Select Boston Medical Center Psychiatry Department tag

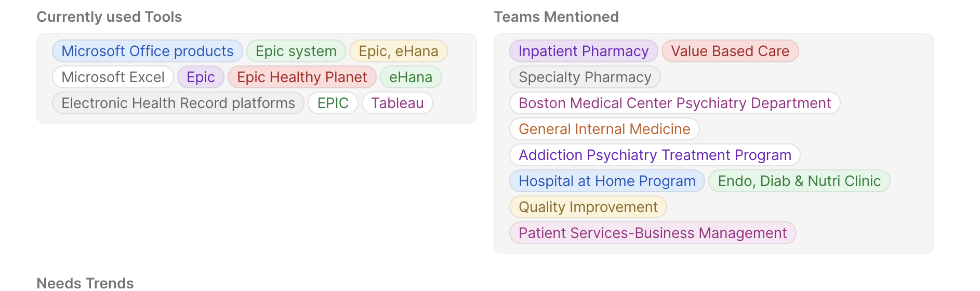[675, 103]
